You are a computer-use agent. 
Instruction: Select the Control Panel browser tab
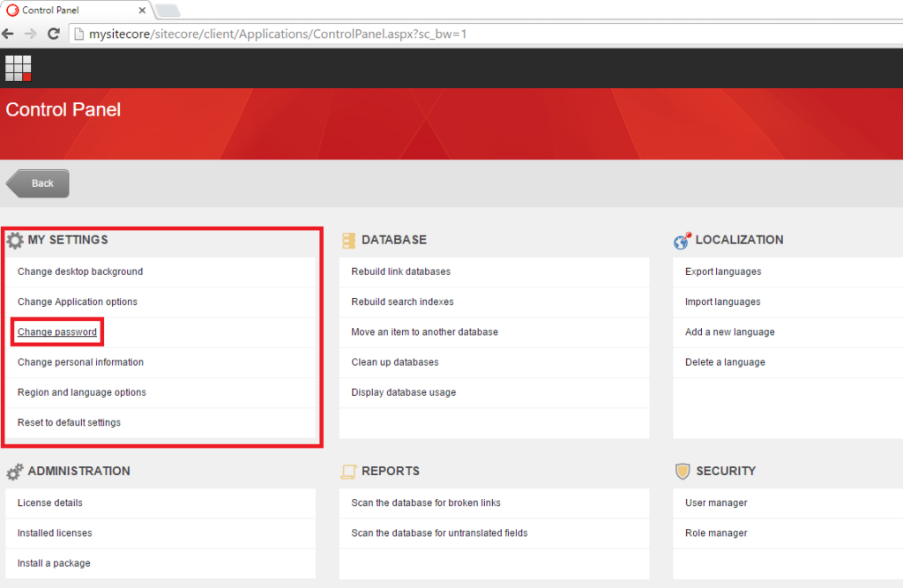(75, 11)
